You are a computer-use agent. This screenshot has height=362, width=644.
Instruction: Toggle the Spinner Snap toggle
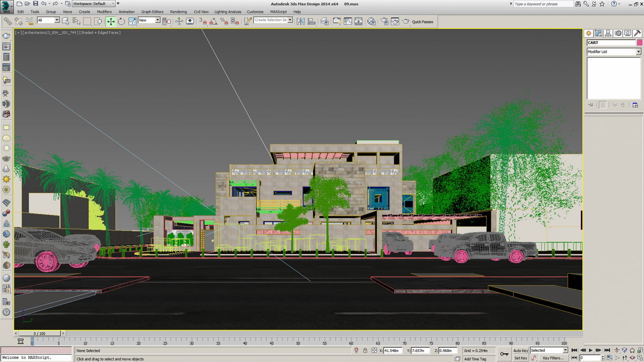[235, 21]
